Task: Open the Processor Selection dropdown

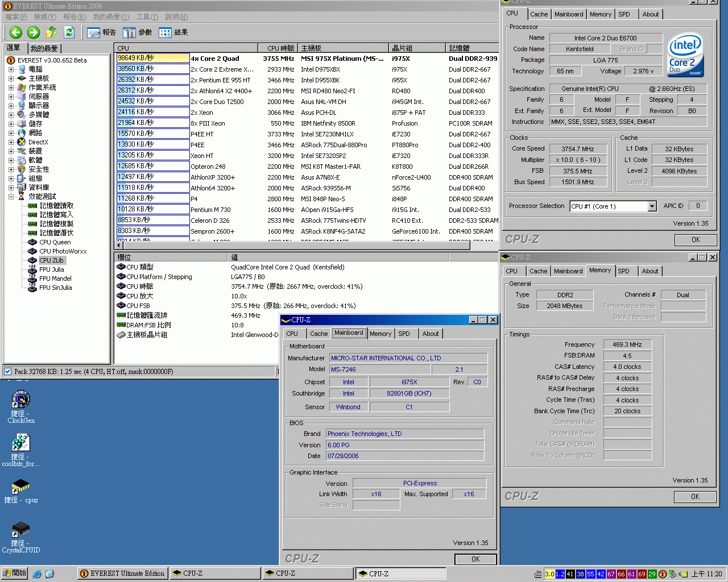Action: point(652,206)
